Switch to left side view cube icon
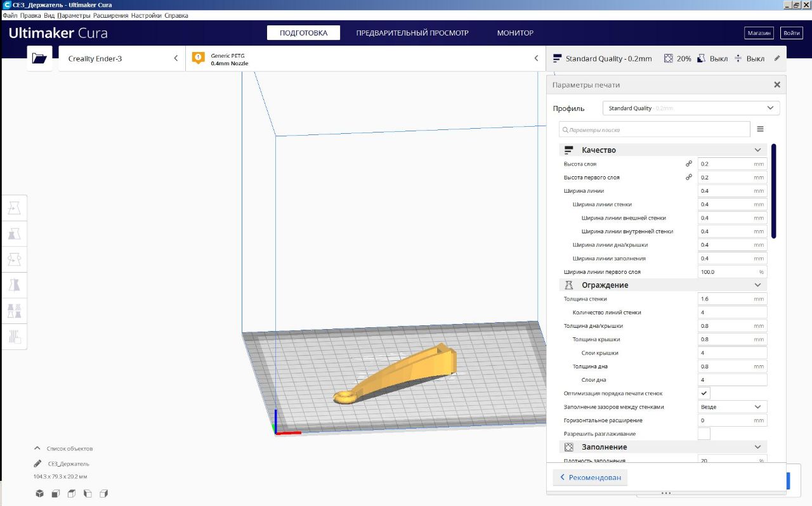 (x=88, y=493)
